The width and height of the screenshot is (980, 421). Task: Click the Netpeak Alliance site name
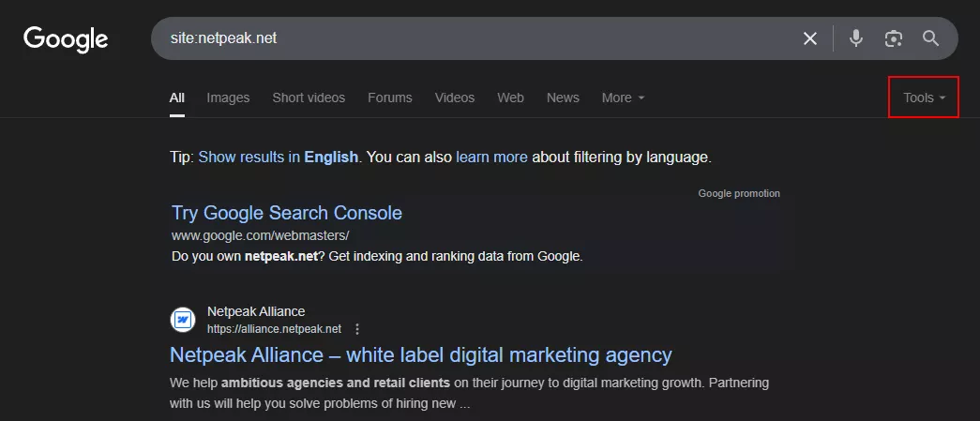tap(256, 311)
